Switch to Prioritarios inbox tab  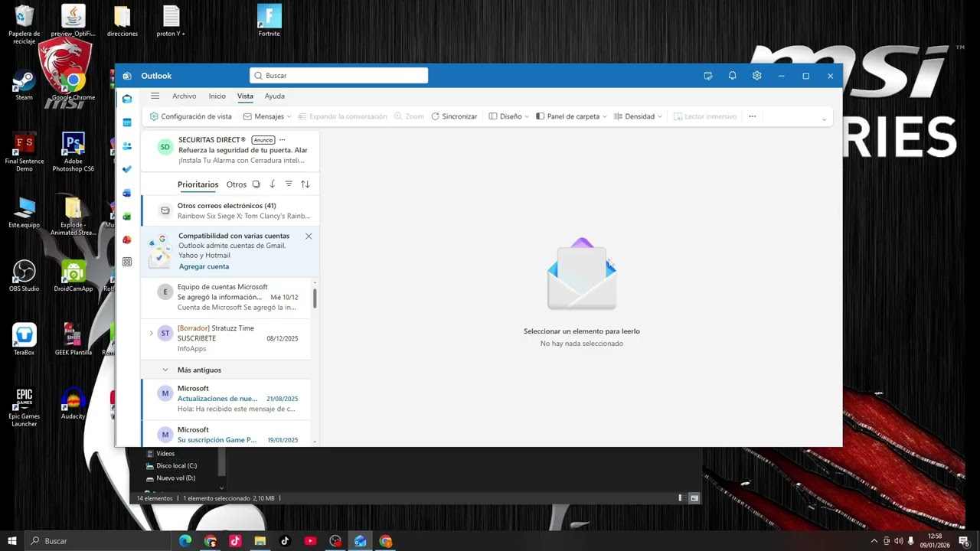pyautogui.click(x=198, y=184)
